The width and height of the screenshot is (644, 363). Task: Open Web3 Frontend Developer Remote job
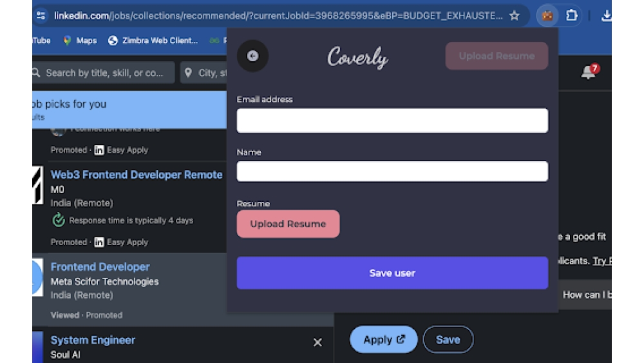[x=137, y=175]
